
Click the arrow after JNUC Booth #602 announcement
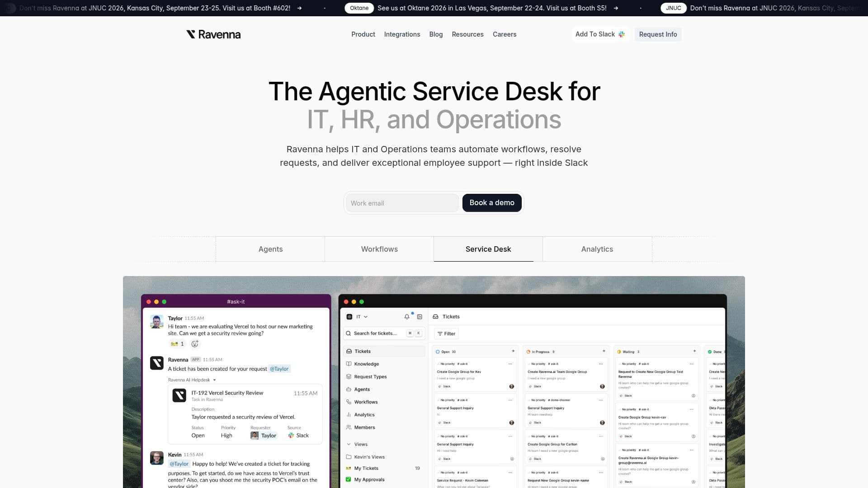299,8
